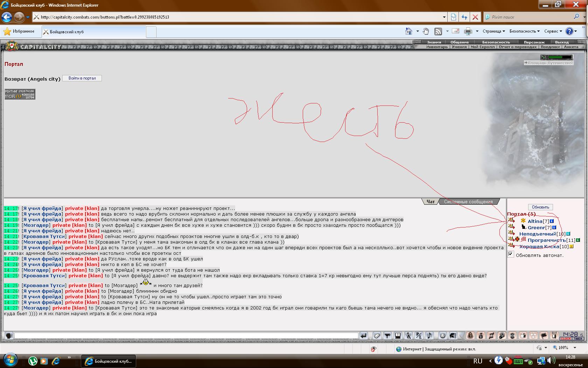Image resolution: width=588 pixels, height=368 pixels.
Task: Click the P/L translit toggle icon
Action: tap(419, 336)
